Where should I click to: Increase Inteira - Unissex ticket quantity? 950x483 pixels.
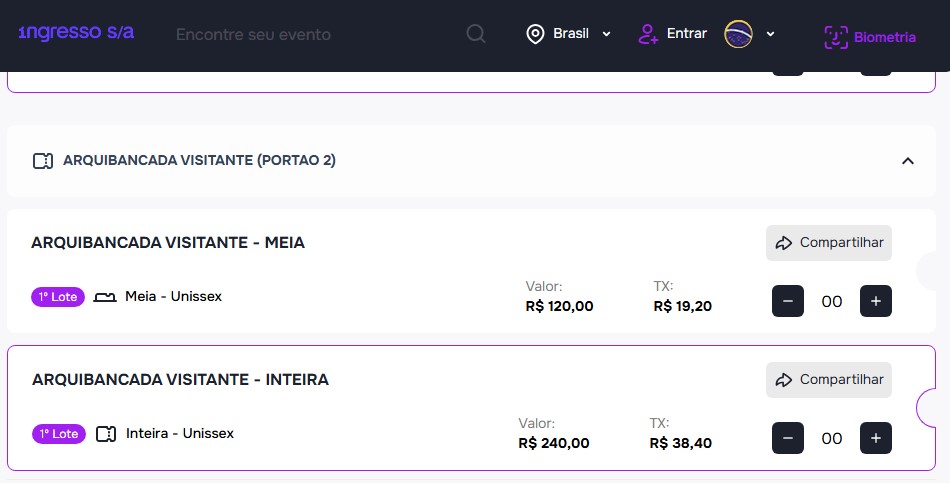point(876,438)
